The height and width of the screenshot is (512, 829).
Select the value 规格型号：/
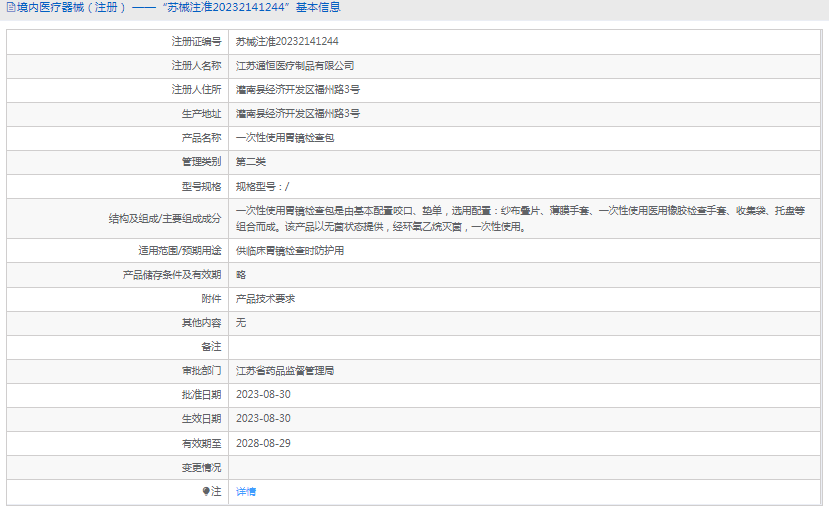click(x=262, y=187)
